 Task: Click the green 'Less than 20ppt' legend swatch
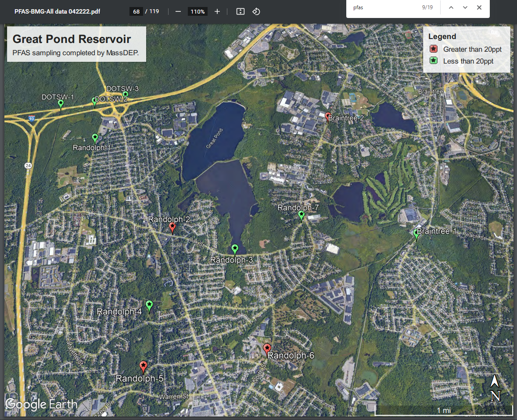(x=434, y=61)
